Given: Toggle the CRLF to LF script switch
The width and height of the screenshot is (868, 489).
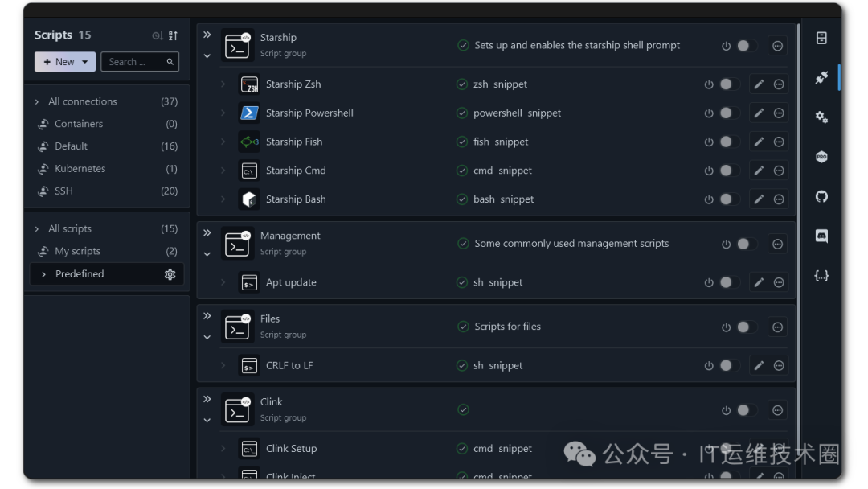Looking at the screenshot, I should [728, 365].
